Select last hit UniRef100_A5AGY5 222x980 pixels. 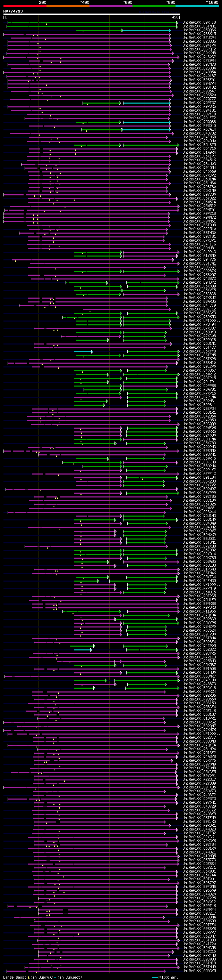click(x=199, y=971)
